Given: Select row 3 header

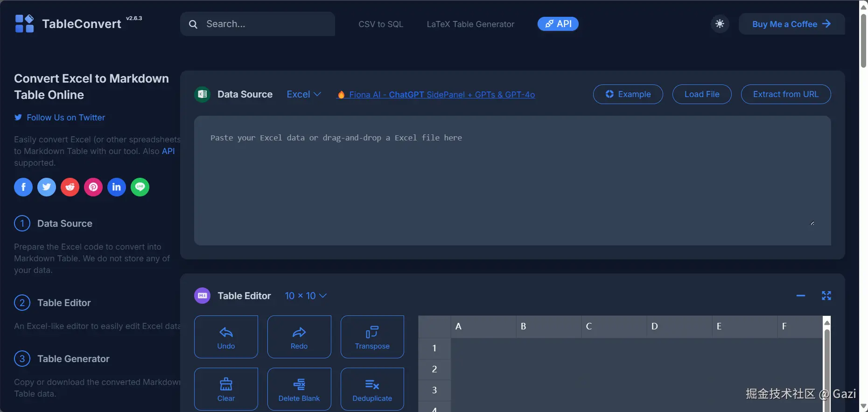Looking at the screenshot, I should click(x=434, y=390).
